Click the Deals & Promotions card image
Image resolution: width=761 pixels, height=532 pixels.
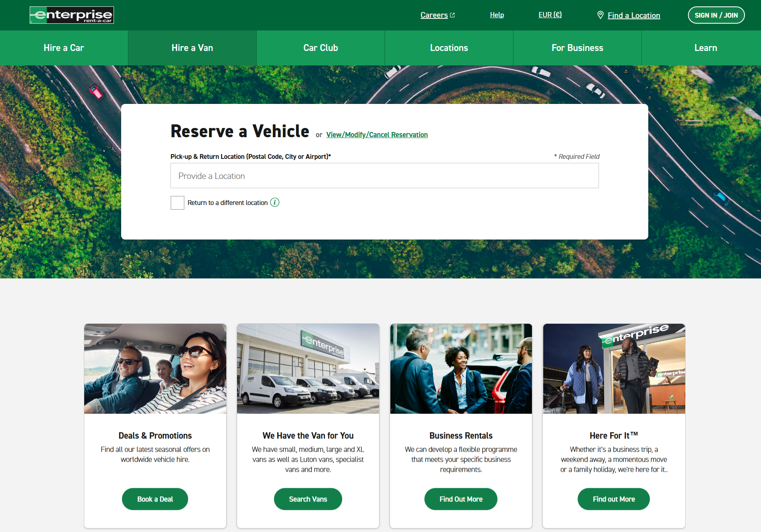[x=155, y=368]
